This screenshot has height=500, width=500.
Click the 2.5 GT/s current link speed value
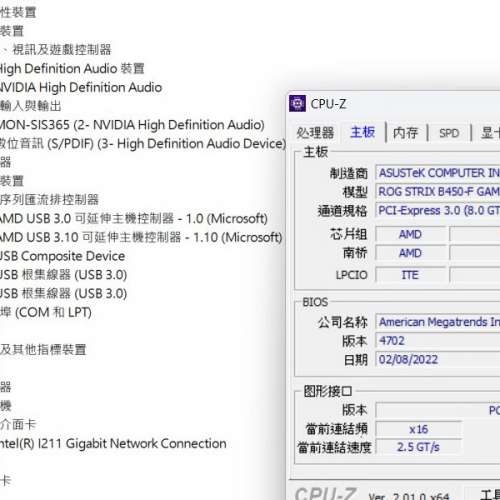tap(419, 447)
